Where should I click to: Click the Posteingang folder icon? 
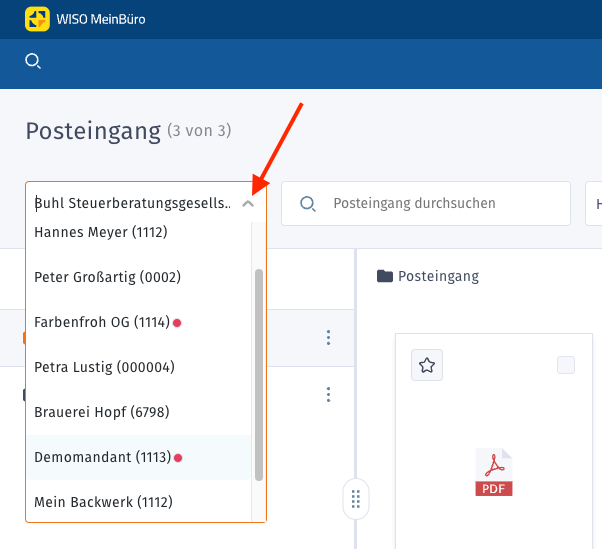pos(385,276)
